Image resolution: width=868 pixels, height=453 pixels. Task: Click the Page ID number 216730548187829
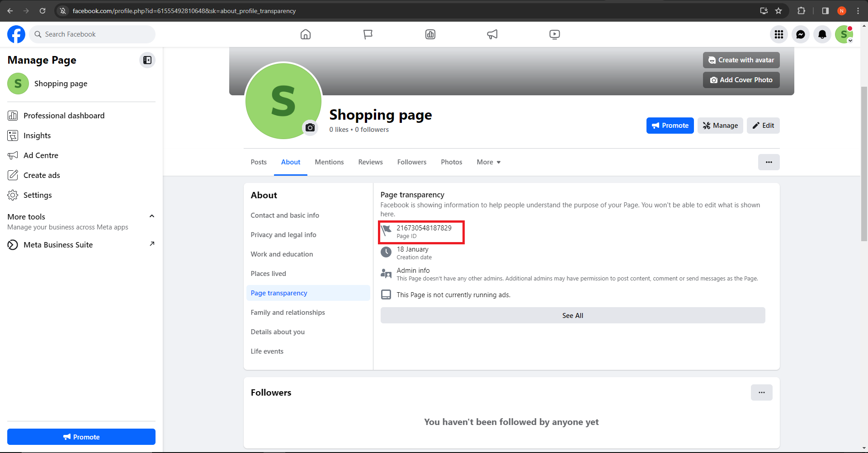coord(424,228)
